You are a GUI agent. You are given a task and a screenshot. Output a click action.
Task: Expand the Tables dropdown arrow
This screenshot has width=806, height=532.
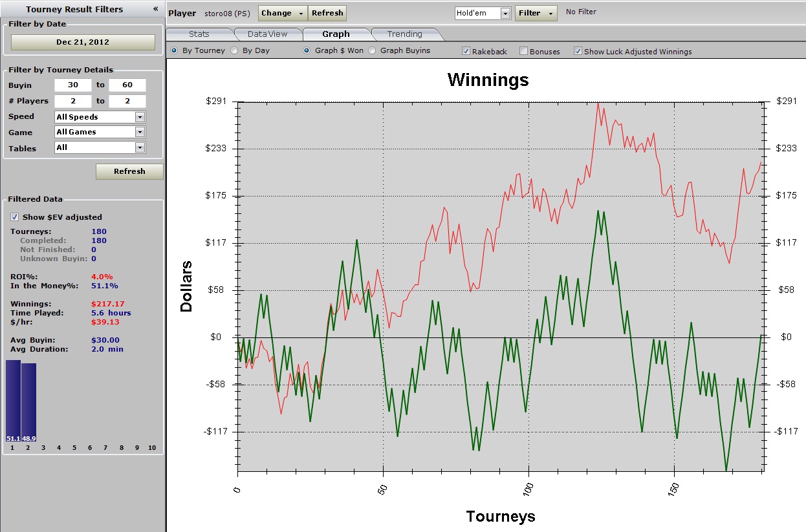coord(140,147)
